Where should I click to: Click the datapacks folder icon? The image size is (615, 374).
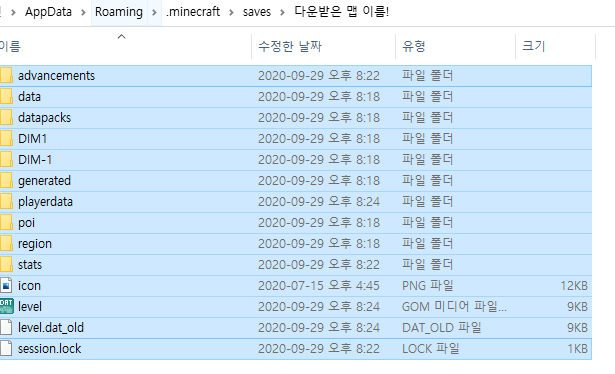[6, 118]
